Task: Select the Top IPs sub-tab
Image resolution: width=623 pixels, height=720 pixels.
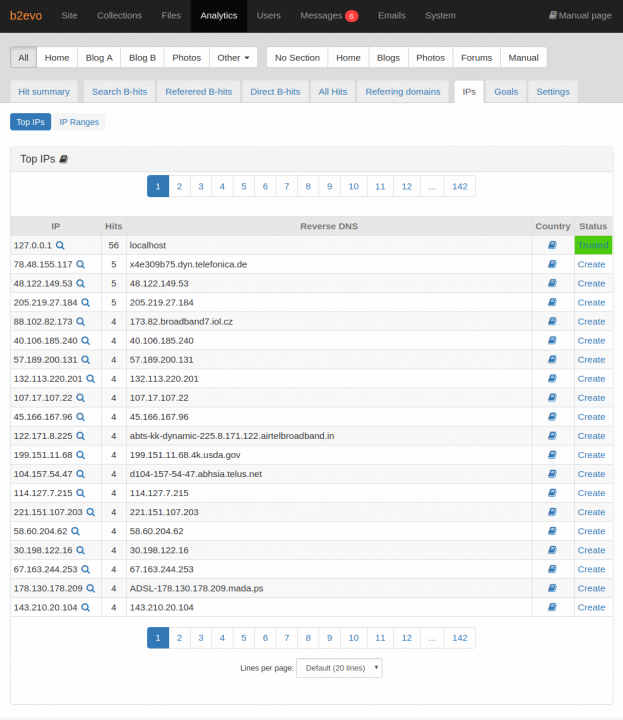Action: [30, 122]
